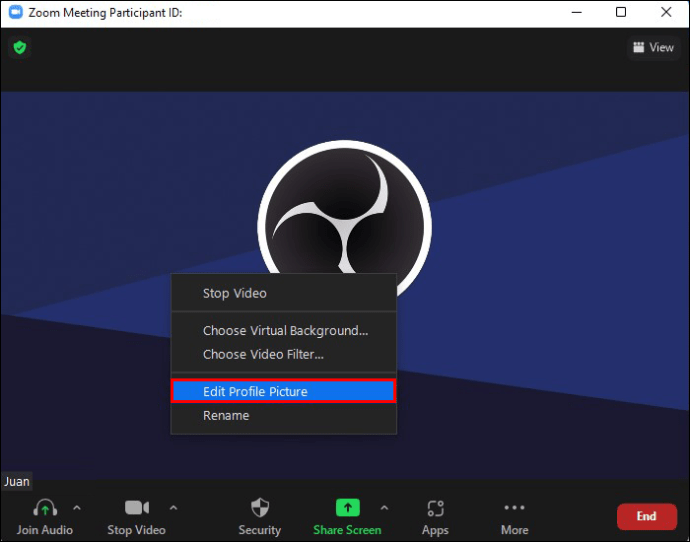Maximize the Zoom Meeting window
Viewport: 690px width, 542px height.
click(620, 12)
